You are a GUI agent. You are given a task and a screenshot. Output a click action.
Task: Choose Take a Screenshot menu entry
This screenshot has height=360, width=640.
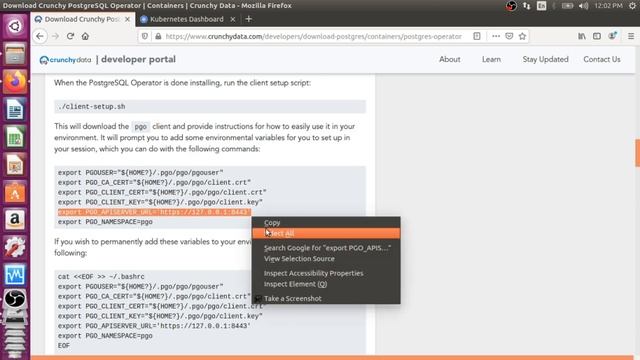tap(326, 298)
